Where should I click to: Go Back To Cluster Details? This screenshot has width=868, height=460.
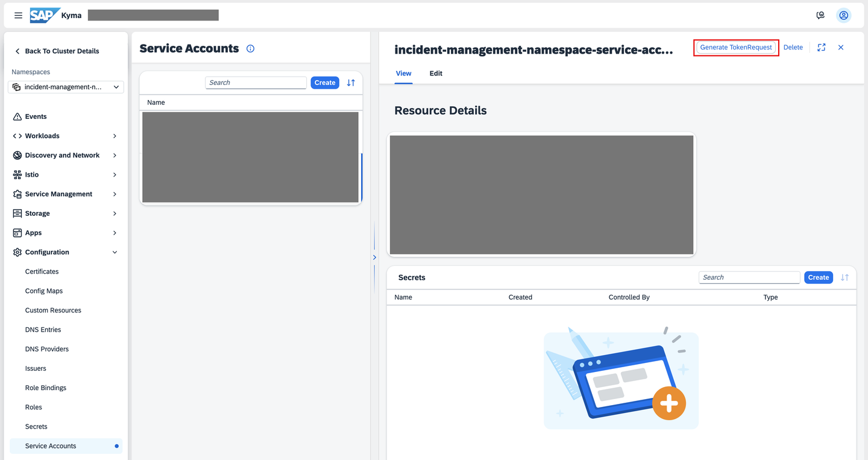pyautogui.click(x=61, y=51)
